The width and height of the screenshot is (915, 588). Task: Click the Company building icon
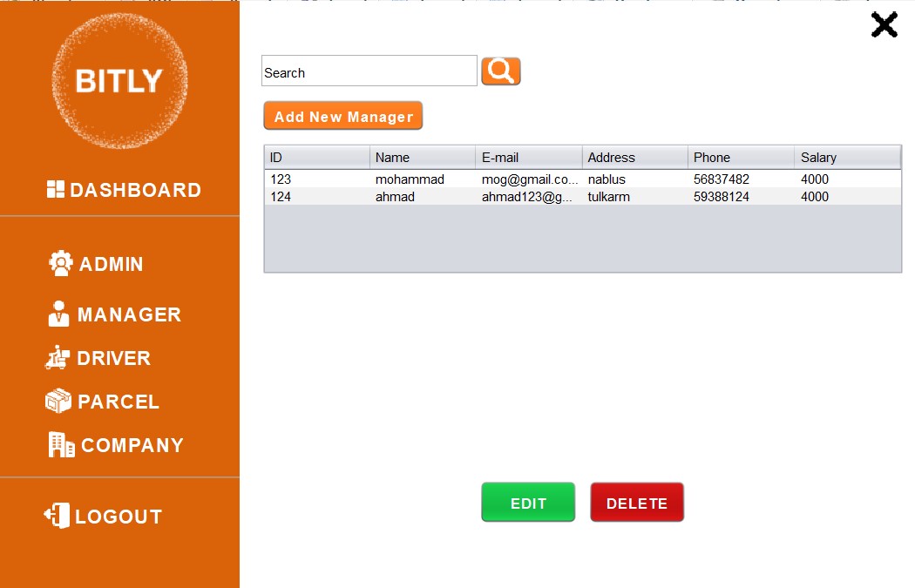click(x=61, y=444)
